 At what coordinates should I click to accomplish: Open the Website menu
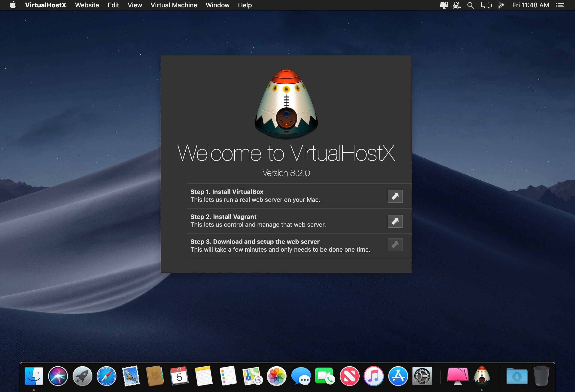click(x=87, y=5)
